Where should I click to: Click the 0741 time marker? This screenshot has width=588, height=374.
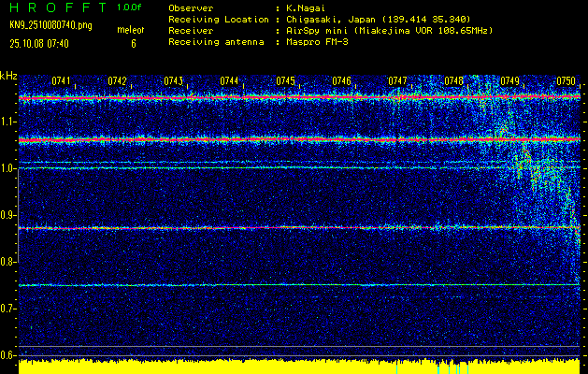(x=62, y=81)
